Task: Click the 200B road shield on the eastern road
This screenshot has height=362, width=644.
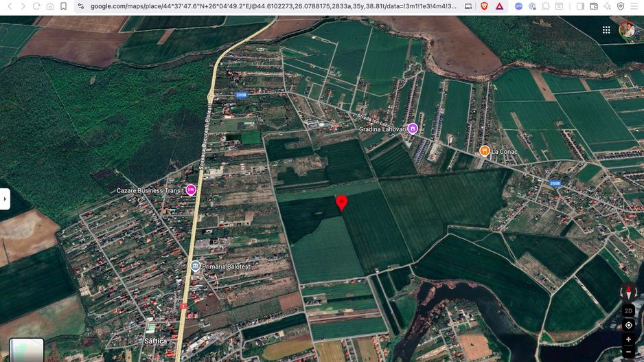Action: [x=555, y=183]
